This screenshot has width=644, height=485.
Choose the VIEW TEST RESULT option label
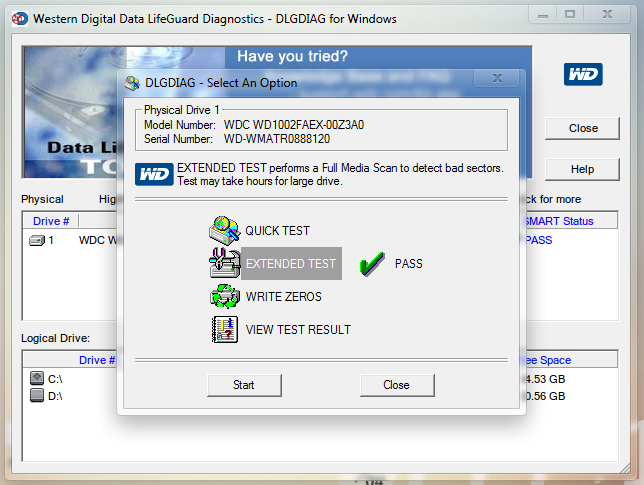(x=298, y=330)
